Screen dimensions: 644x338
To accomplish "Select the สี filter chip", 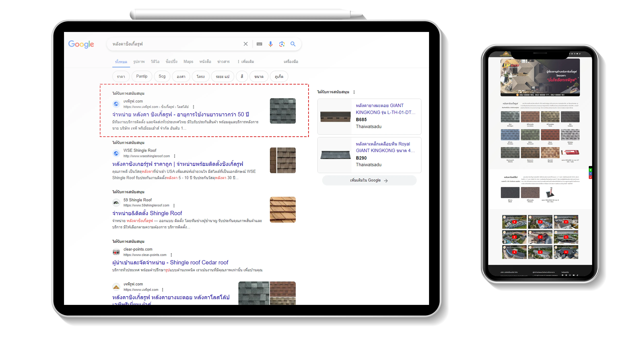I will 242,76.
